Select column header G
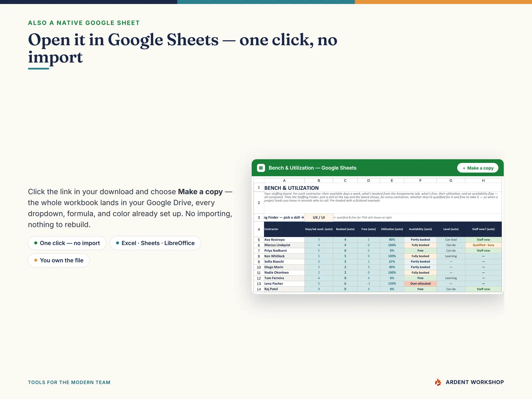The width and height of the screenshot is (532, 399). (x=451, y=181)
